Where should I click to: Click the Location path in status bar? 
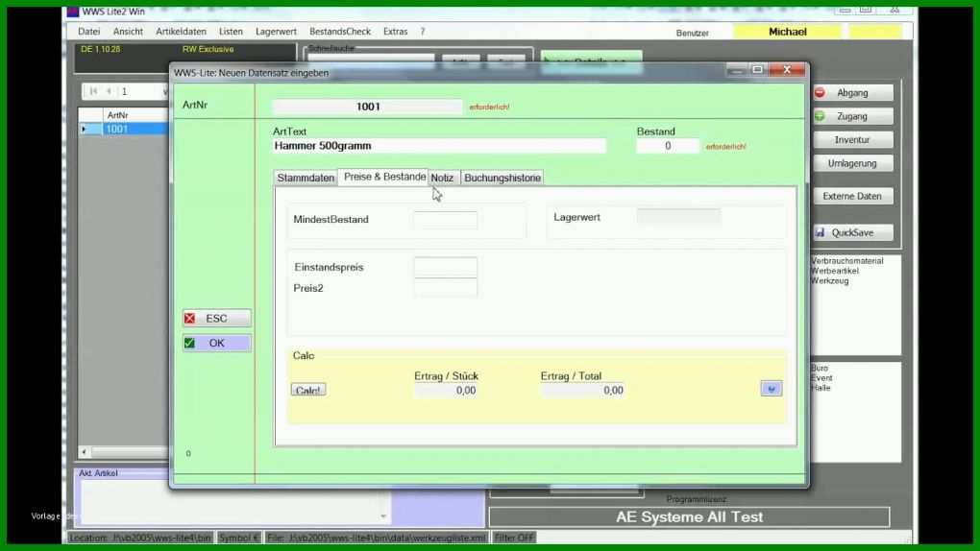[140, 538]
